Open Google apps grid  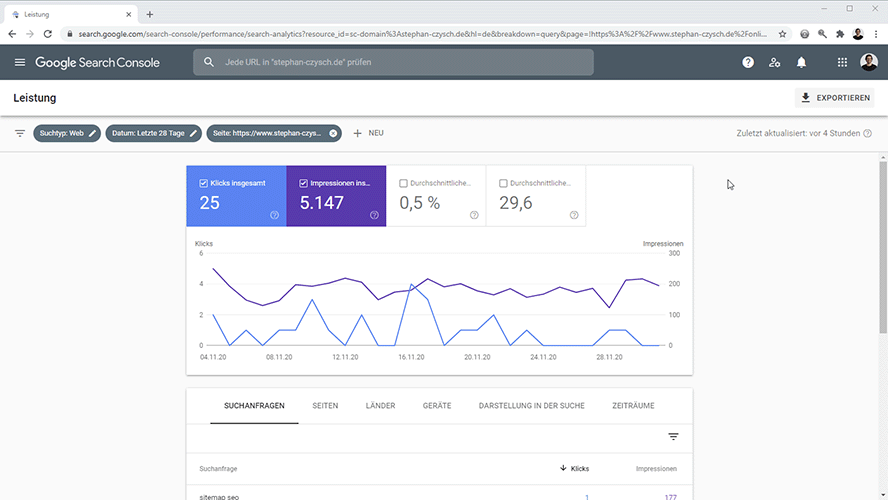pyautogui.click(x=842, y=62)
